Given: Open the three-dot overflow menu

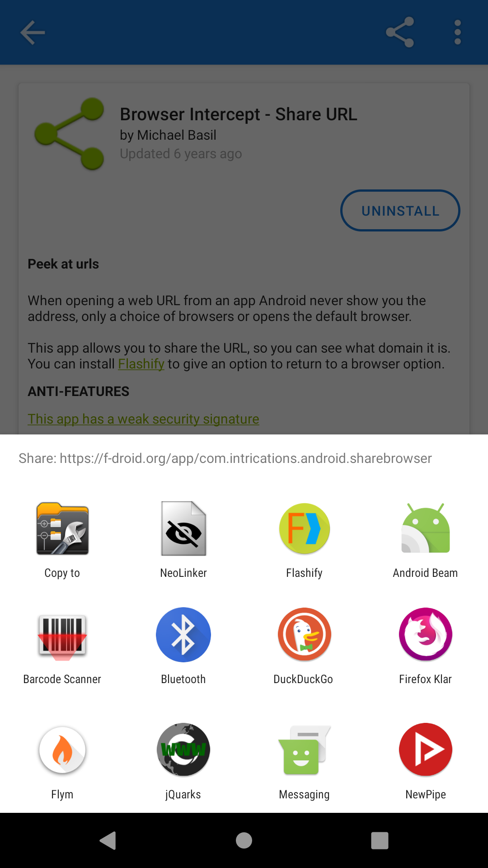Looking at the screenshot, I should [458, 33].
